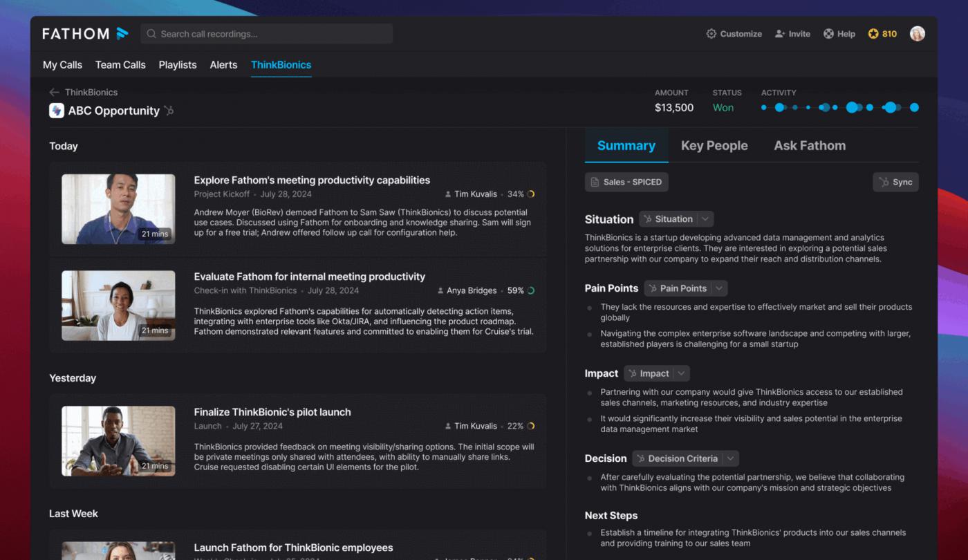Select the Summary panel tab
Screen dimensions: 968x560
coord(626,146)
